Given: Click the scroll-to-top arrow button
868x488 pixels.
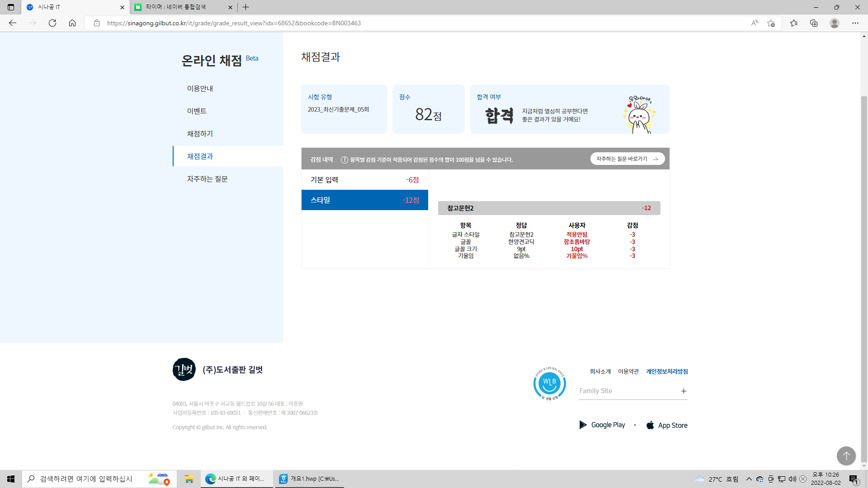Looking at the screenshot, I should point(846,456).
